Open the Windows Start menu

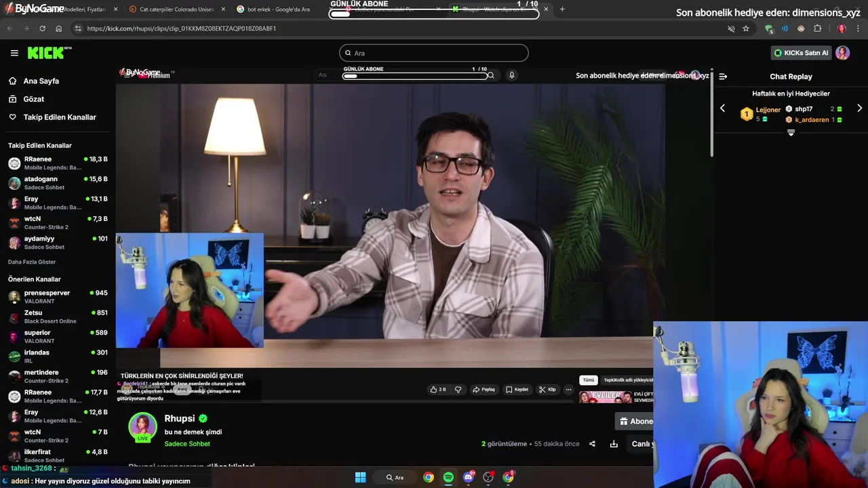[360, 477]
